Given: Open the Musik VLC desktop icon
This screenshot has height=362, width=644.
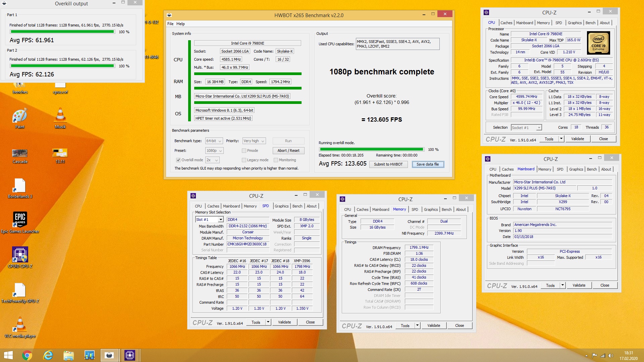Looking at the screenshot, I should point(60,118).
